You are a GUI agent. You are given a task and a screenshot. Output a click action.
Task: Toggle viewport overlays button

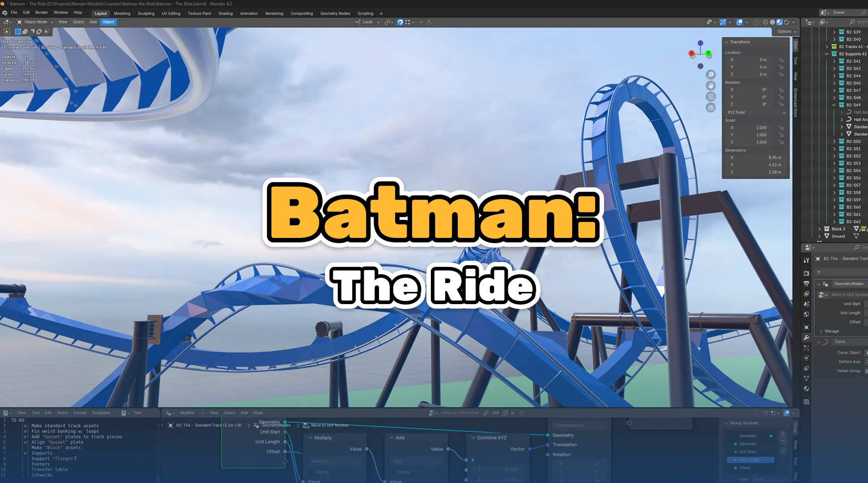pyautogui.click(x=740, y=22)
